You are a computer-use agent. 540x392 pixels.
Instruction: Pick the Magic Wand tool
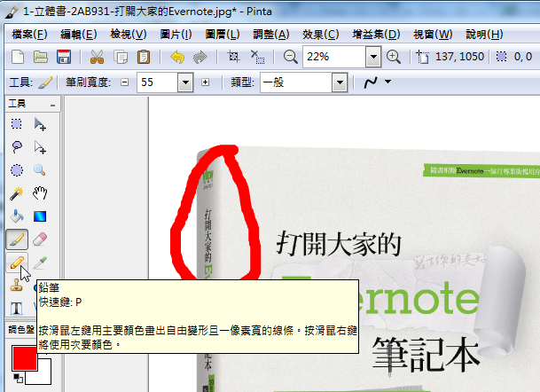pos(17,193)
